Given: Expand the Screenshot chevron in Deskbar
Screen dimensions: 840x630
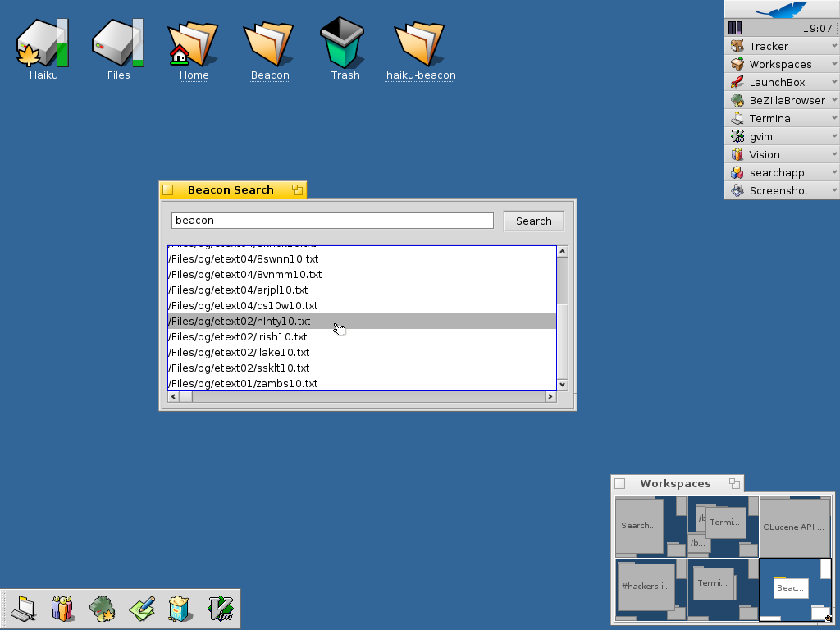Looking at the screenshot, I should pyautogui.click(x=833, y=190).
